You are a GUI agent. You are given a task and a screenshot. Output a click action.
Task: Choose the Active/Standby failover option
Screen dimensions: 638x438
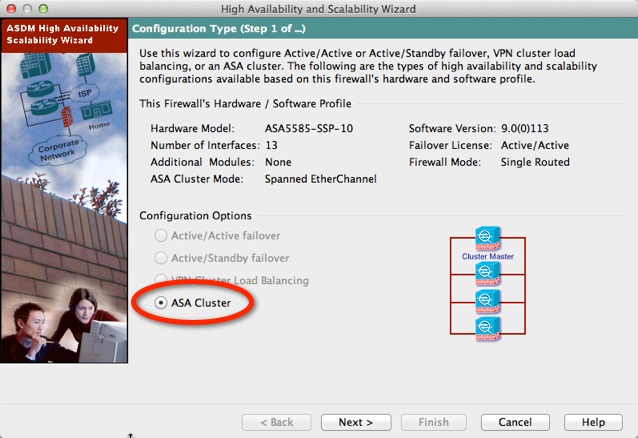point(161,258)
